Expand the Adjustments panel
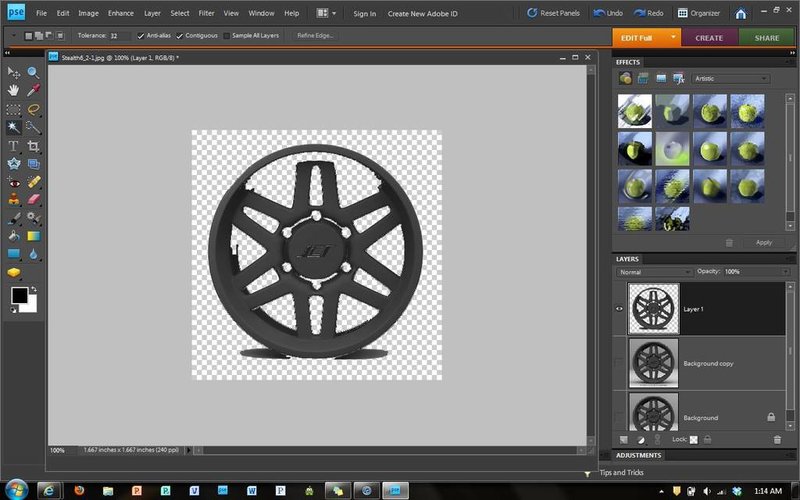Image resolution: width=800 pixels, height=500 pixels. coord(638,455)
